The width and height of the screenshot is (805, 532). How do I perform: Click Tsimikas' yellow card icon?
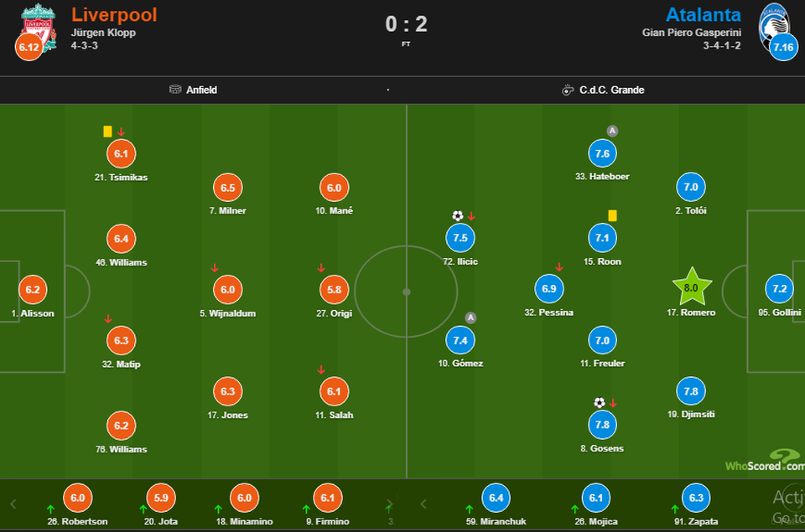[x=107, y=132]
